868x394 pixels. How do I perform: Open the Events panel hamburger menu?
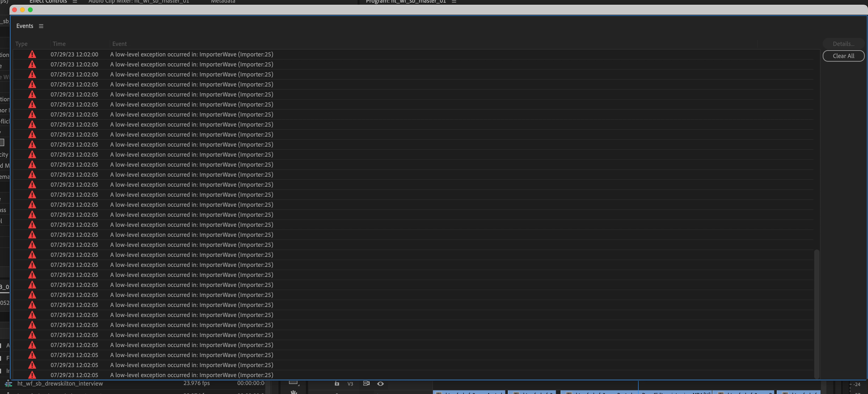(x=41, y=26)
